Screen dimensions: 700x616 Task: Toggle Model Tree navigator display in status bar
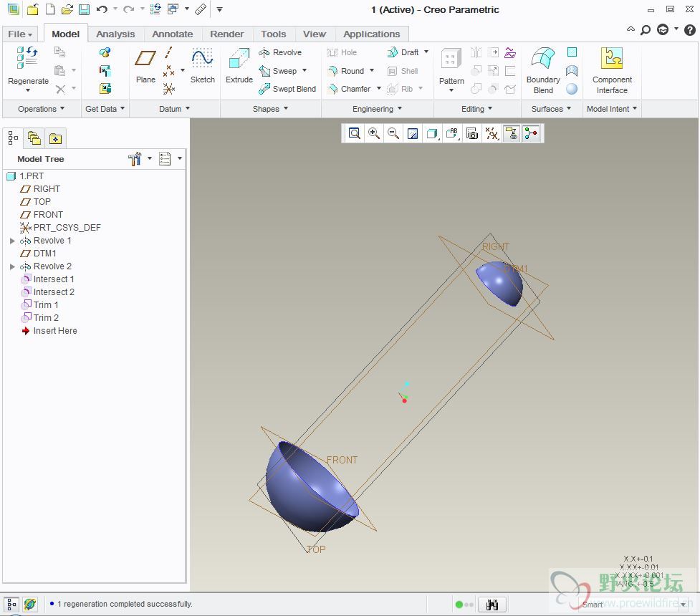tap(11, 605)
